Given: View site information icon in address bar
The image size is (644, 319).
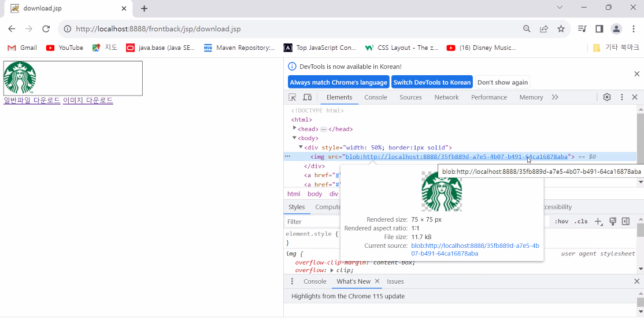Looking at the screenshot, I should pyautogui.click(x=68, y=29).
